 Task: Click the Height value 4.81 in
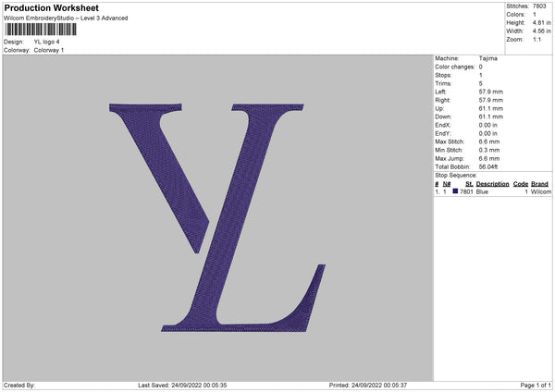[x=541, y=22]
